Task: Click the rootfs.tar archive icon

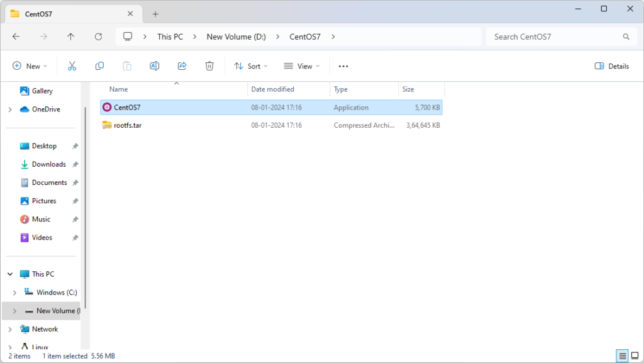Action: 107,125
